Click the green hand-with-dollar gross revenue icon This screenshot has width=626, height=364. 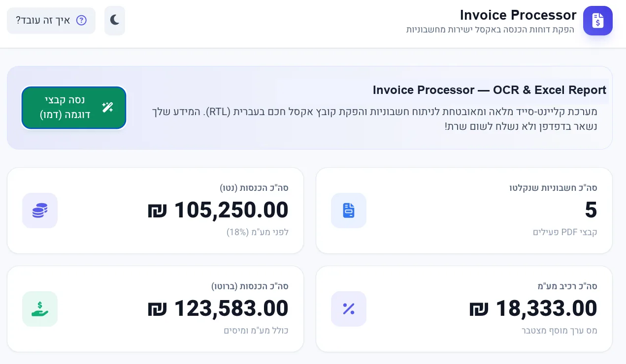click(40, 309)
